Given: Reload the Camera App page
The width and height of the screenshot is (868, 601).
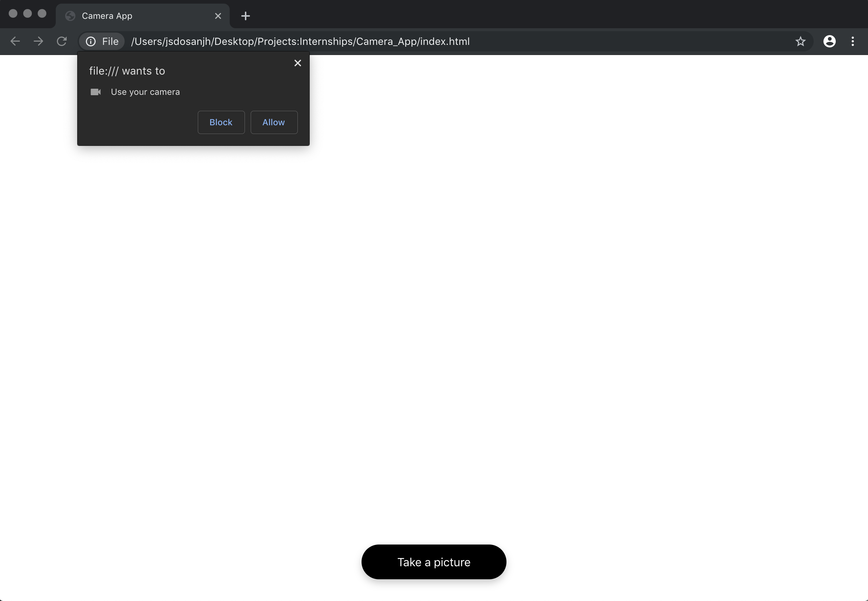Looking at the screenshot, I should [x=62, y=41].
